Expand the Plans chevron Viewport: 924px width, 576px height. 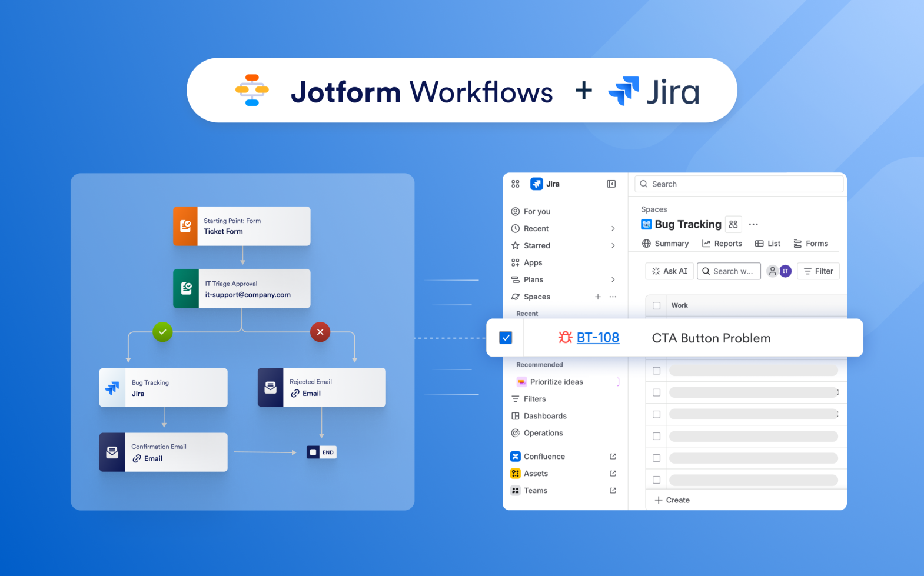(x=613, y=279)
